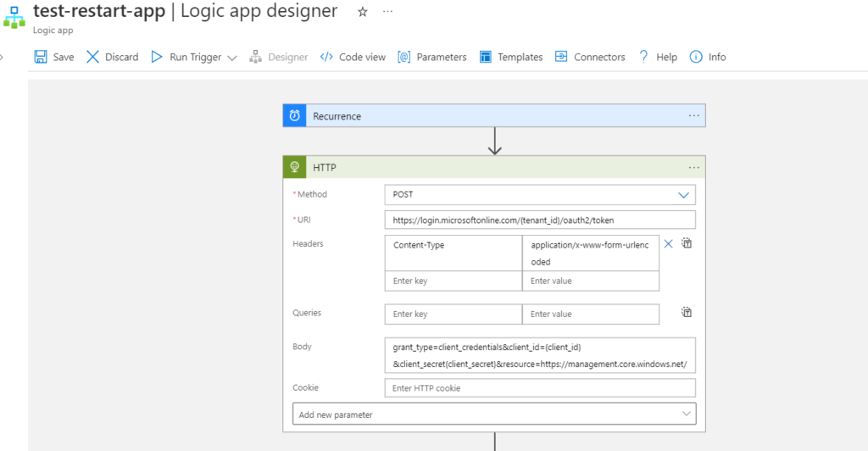Open the Connectors list
This screenshot has height=451, width=868.
pos(590,57)
